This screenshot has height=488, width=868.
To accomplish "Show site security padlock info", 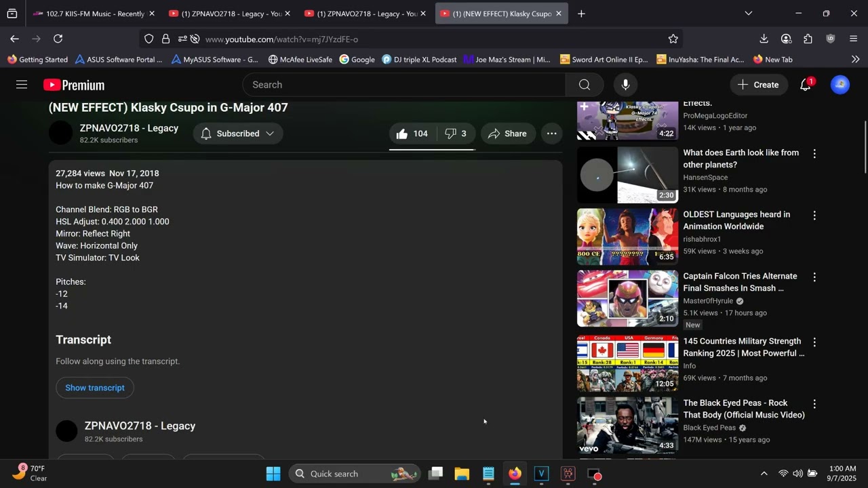I will click(165, 39).
